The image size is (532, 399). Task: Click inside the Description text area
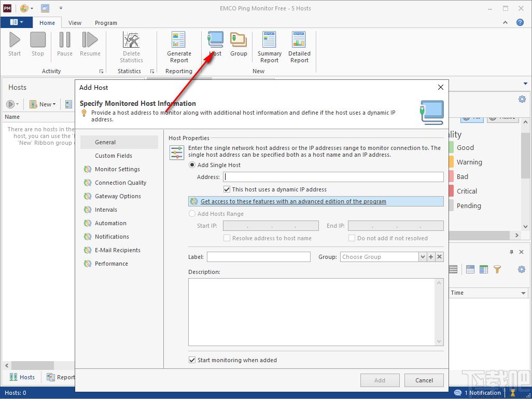(x=316, y=312)
